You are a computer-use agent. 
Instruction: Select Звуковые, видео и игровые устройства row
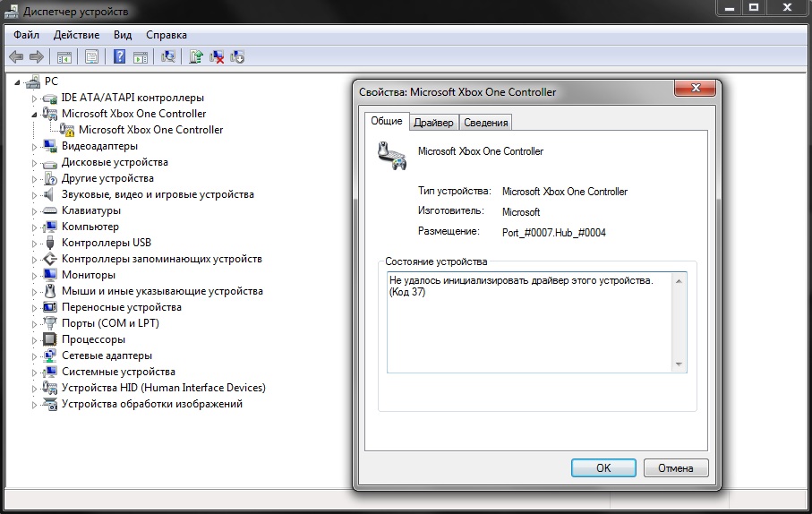[x=158, y=194]
